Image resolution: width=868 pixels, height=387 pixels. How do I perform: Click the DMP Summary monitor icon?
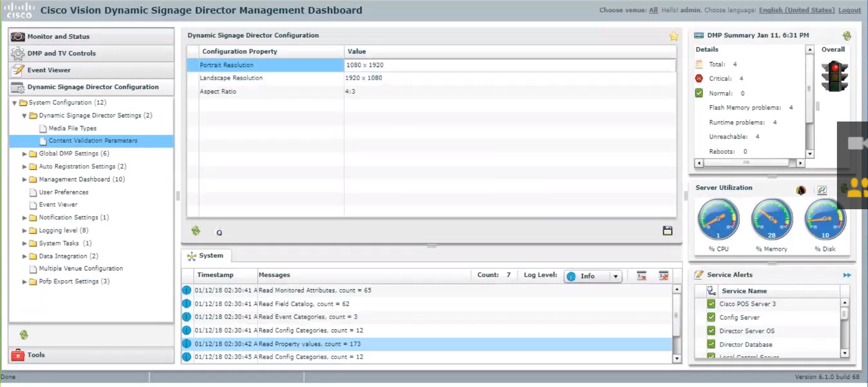click(x=699, y=36)
